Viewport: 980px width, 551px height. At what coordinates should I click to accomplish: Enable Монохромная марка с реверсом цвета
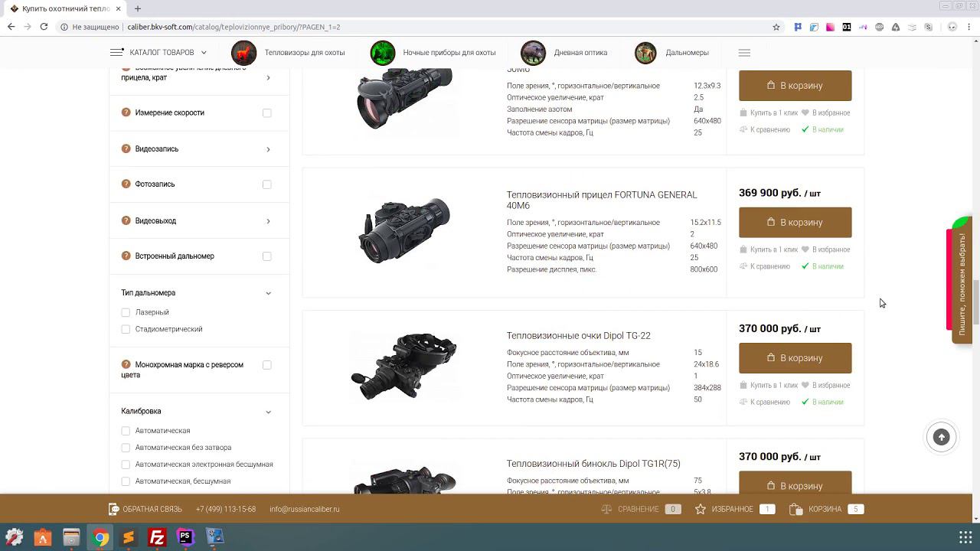[x=267, y=365]
